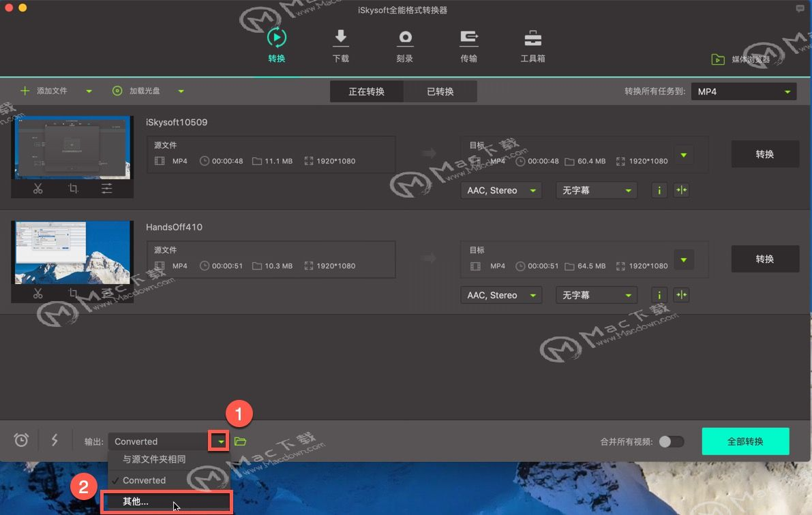Click the output folder dropdown arrow
Image resolution: width=812 pixels, height=515 pixels.
220,441
